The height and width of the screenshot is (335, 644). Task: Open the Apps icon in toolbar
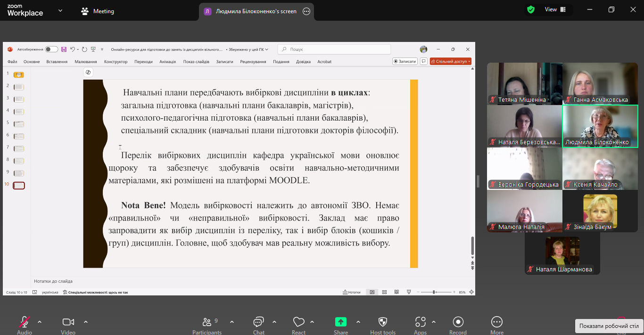tap(420, 322)
